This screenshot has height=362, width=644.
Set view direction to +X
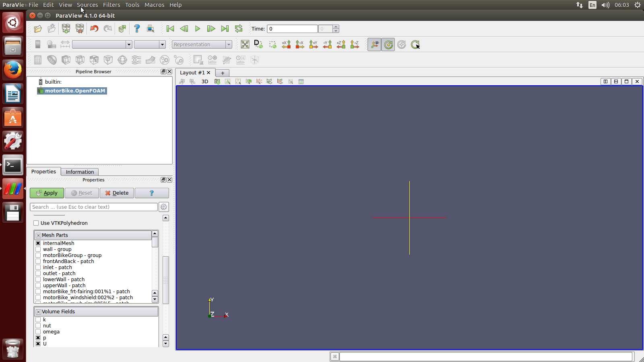point(286,44)
